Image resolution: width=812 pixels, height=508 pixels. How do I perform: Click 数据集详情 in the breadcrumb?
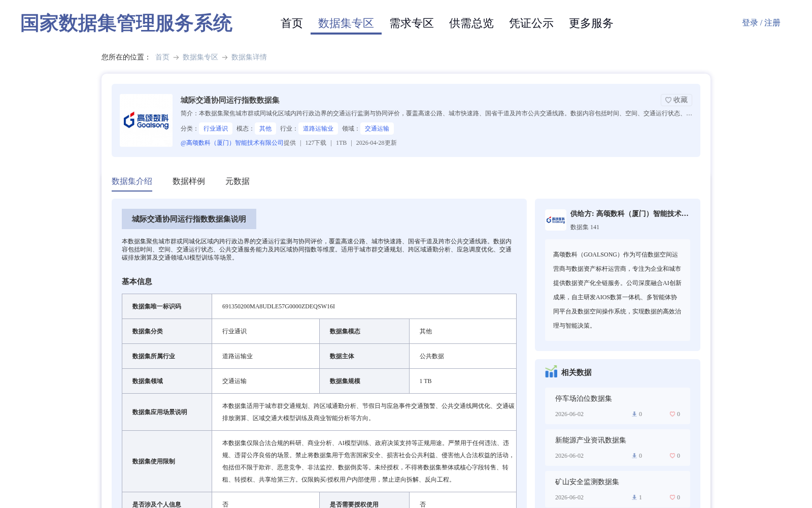(x=249, y=57)
